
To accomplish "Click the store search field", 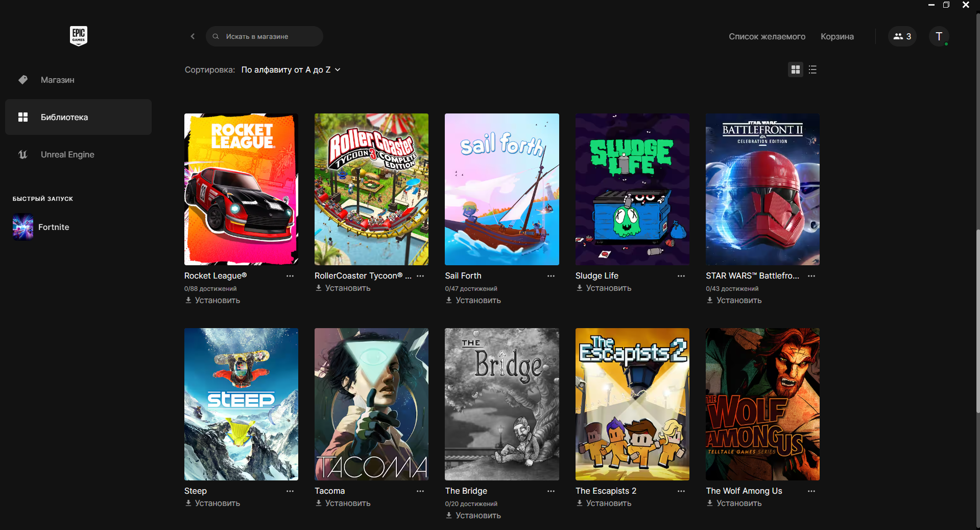I will 265,36.
